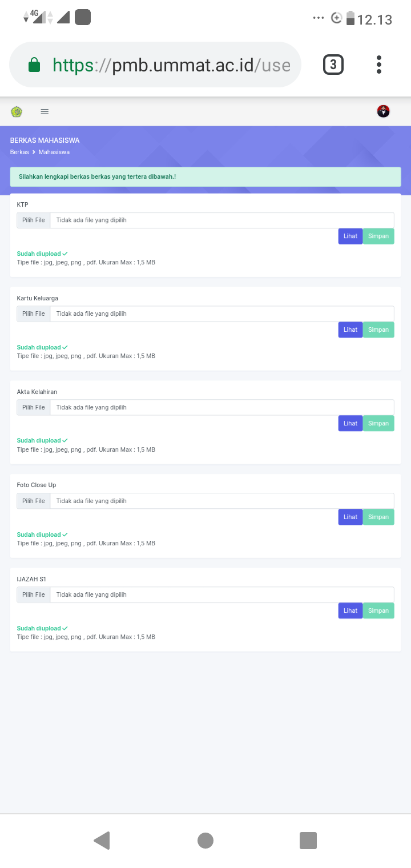411x868 pixels.
Task: Click the Berkas breadcrumb link
Action: (x=19, y=152)
